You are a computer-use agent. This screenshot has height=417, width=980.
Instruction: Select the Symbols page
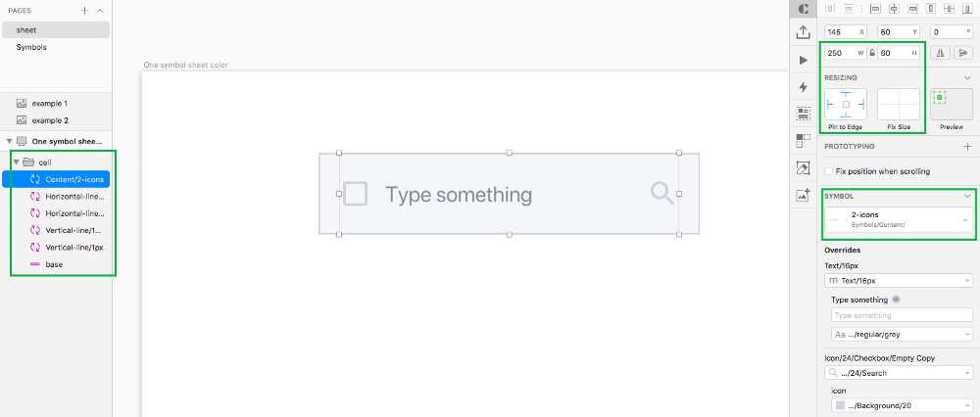coord(31,47)
